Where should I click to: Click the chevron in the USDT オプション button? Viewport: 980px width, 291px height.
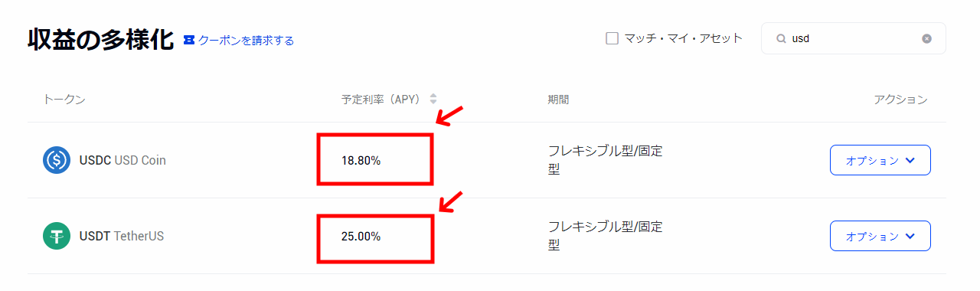point(910,236)
